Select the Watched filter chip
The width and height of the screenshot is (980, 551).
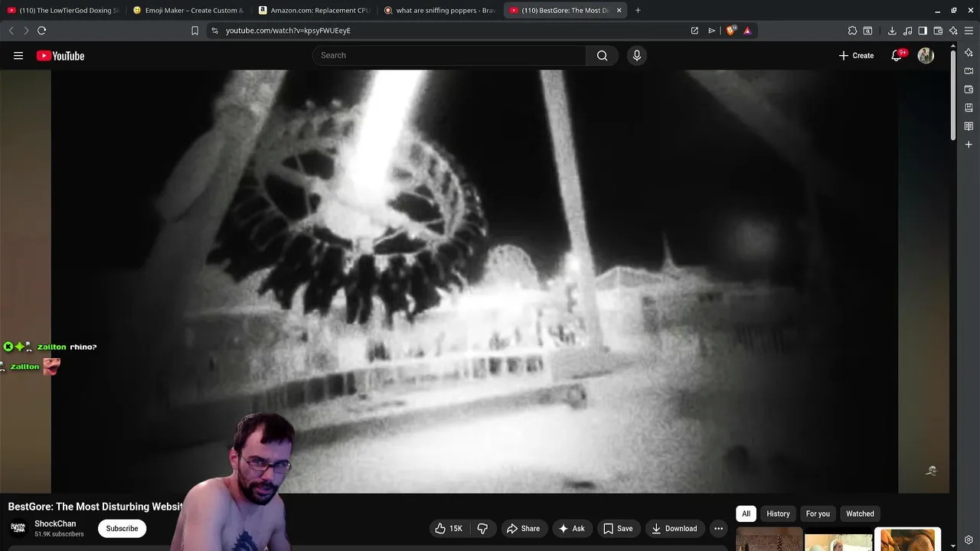(860, 514)
